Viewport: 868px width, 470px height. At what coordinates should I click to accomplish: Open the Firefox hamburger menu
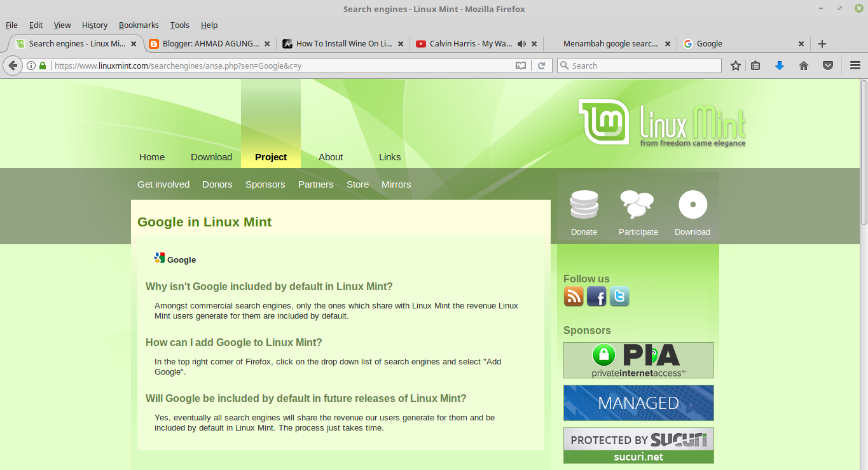[855, 66]
